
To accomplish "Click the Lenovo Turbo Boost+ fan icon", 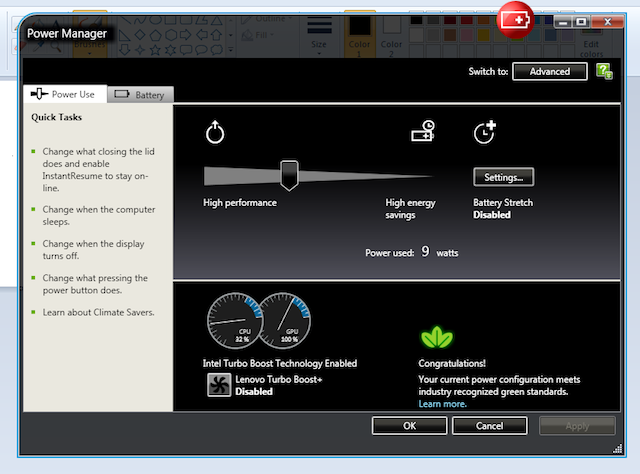I will tap(219, 385).
